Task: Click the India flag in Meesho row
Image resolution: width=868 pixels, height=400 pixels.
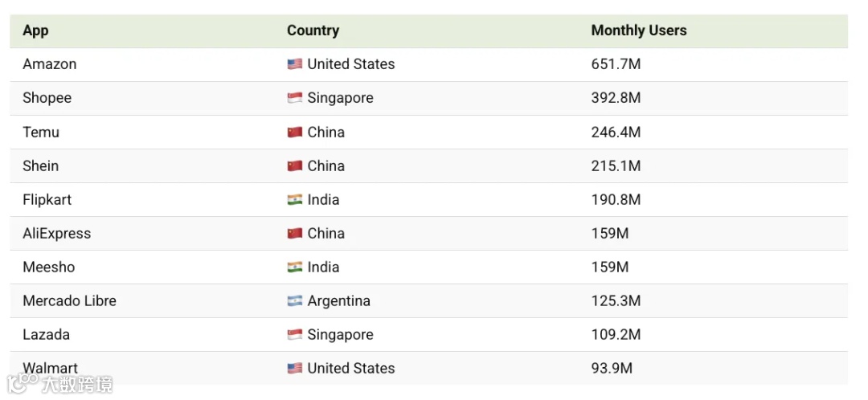Action: [x=295, y=267]
